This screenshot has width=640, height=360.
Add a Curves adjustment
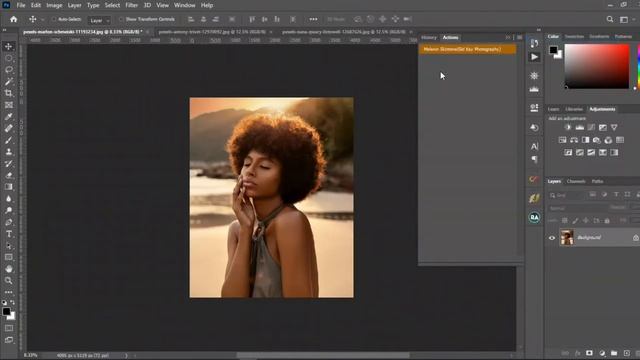coord(591,127)
